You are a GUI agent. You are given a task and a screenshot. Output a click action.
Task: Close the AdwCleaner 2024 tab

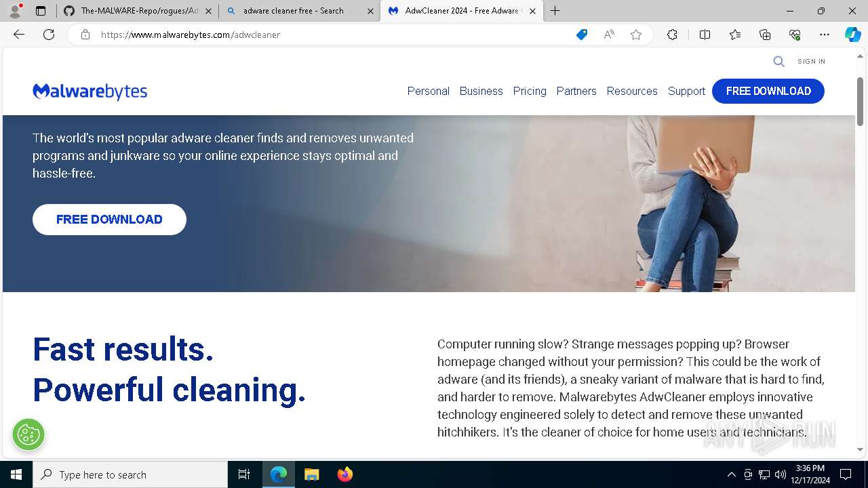pyautogui.click(x=533, y=11)
